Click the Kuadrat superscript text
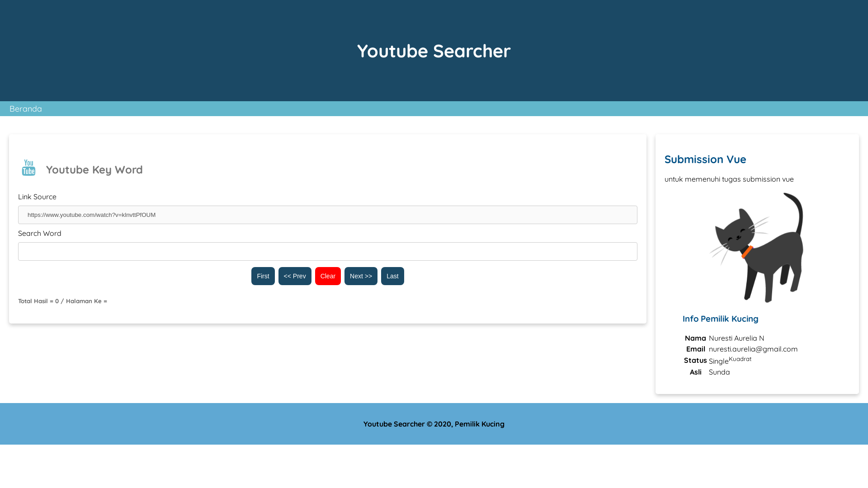 (740, 359)
